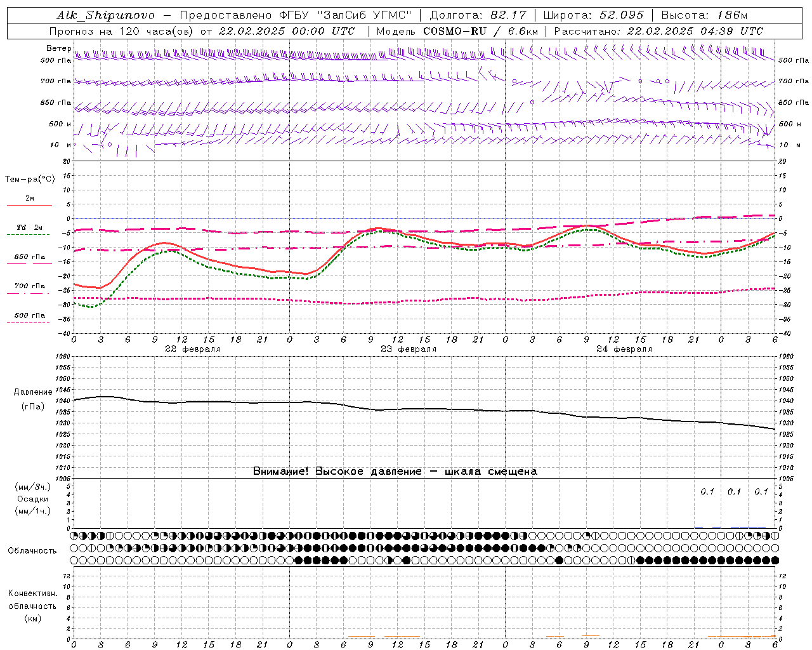Click the (мм/1ч.) precipitation unit label

click(33, 511)
